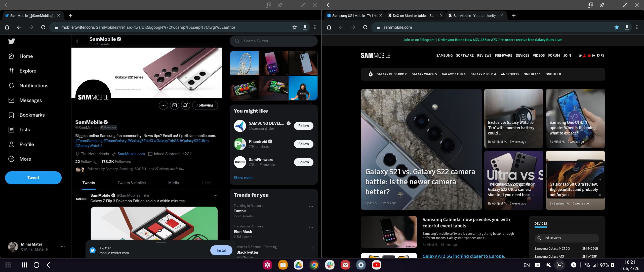Follow the Phandroid account
Image resolution: width=644 pixels, height=272 pixels.
303,144
